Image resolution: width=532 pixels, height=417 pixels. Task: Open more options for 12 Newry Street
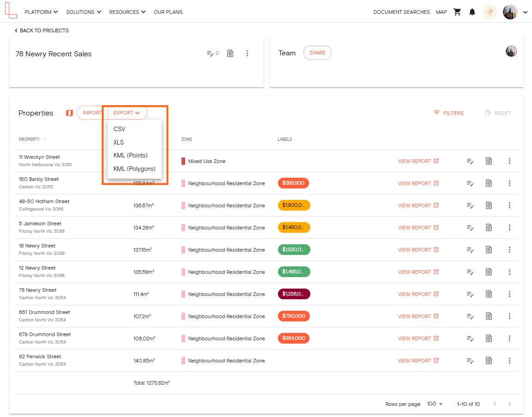509,272
